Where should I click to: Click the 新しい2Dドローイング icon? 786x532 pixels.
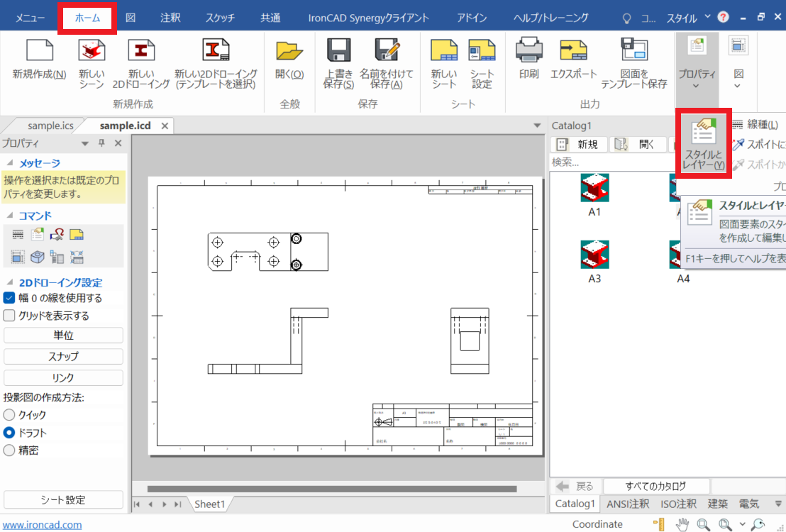141,50
